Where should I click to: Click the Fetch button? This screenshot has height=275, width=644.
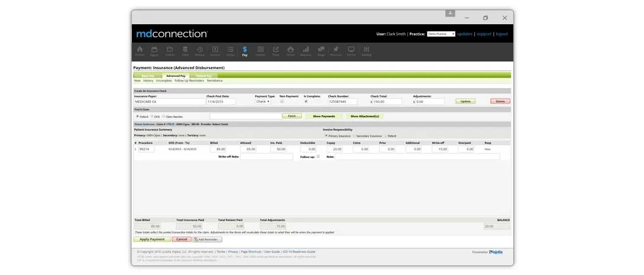(292, 116)
